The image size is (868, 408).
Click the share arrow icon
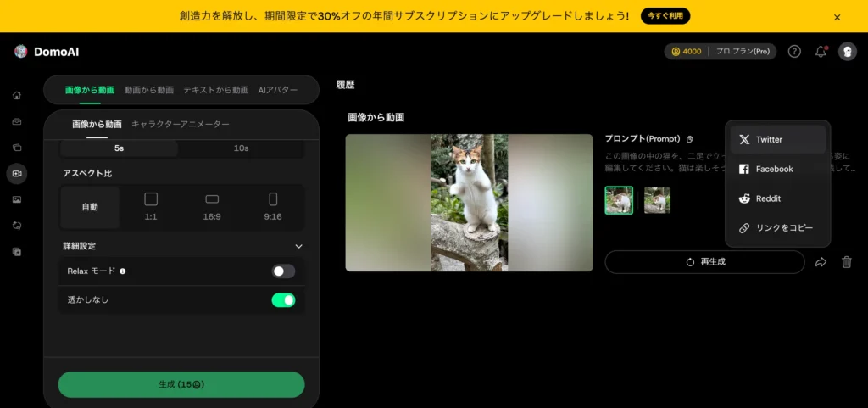[821, 262]
